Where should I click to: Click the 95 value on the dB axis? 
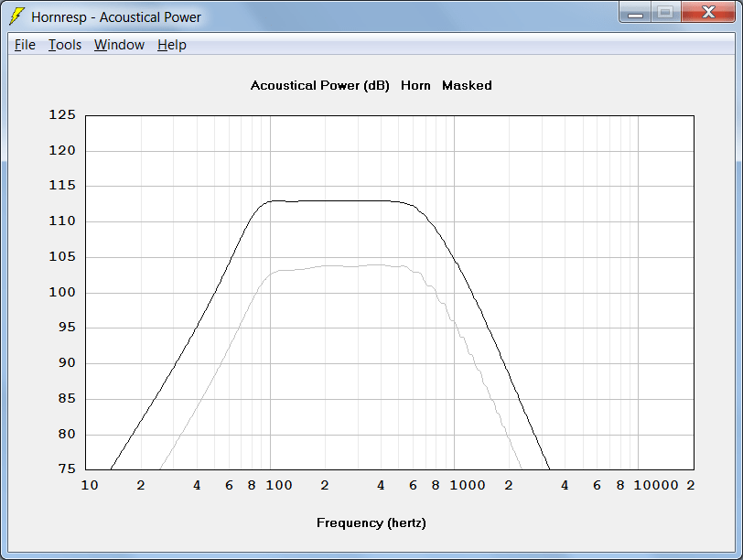click(67, 328)
